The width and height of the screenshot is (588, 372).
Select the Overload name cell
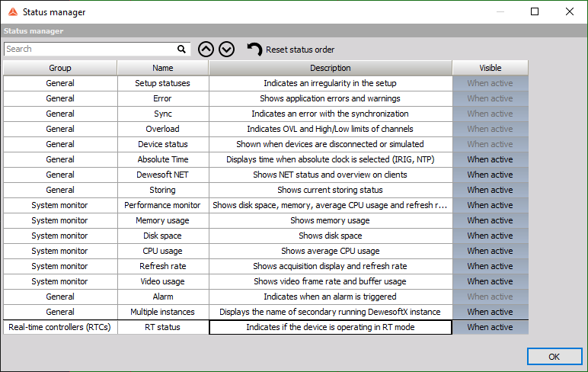[163, 129]
